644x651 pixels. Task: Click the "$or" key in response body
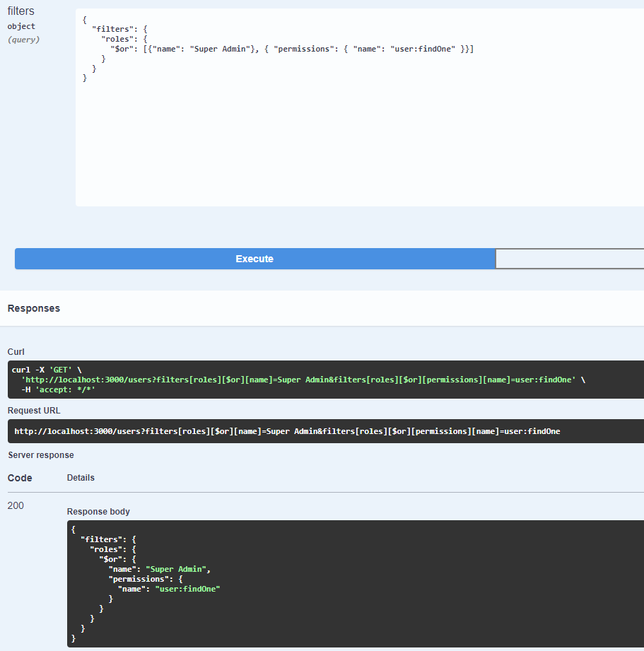coord(111,559)
